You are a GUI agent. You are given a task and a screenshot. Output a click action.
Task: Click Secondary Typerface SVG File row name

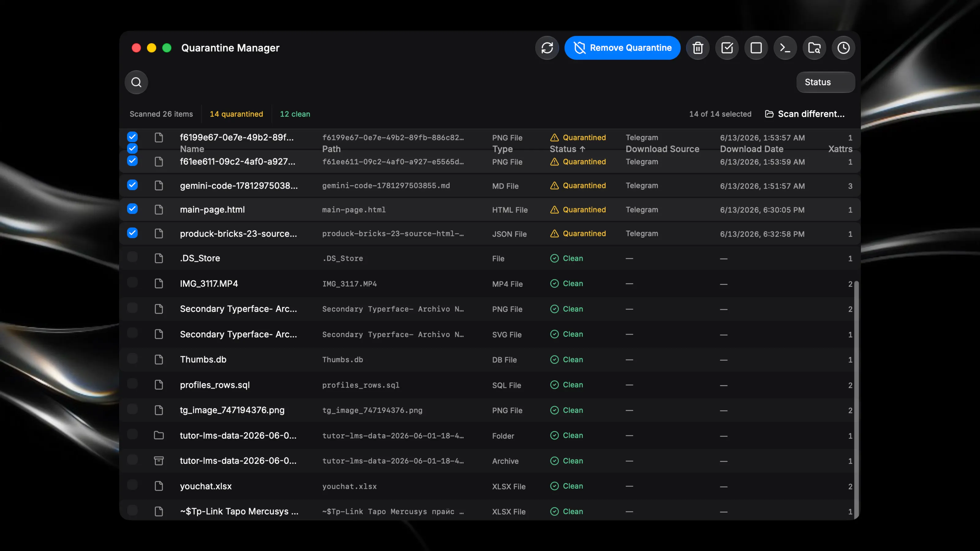pos(239,334)
